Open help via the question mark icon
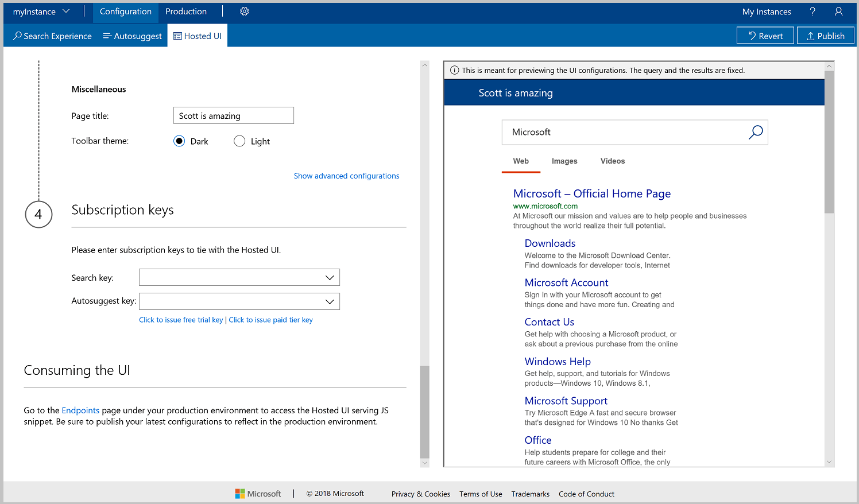Viewport: 859px width, 504px height. click(x=812, y=11)
